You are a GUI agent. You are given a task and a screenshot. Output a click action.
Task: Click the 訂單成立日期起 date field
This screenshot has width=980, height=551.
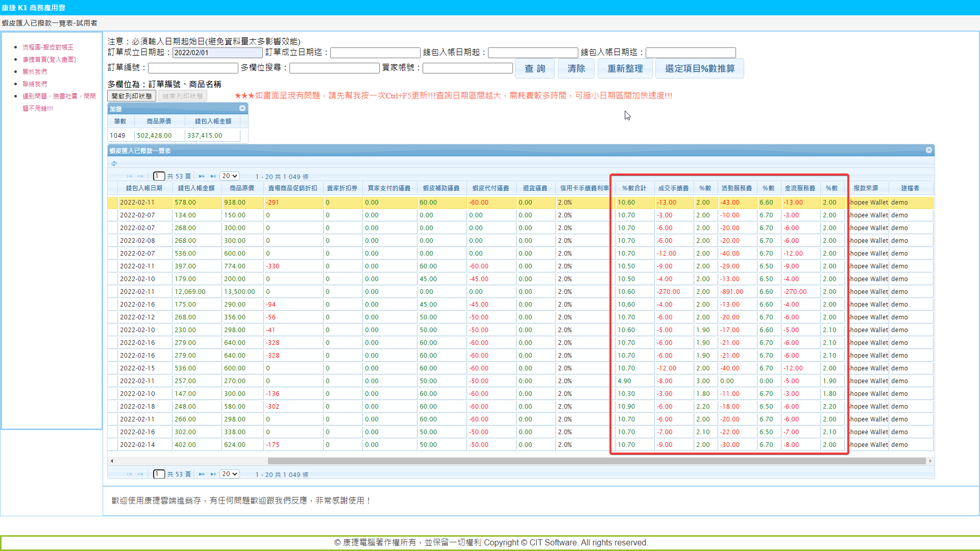[217, 53]
